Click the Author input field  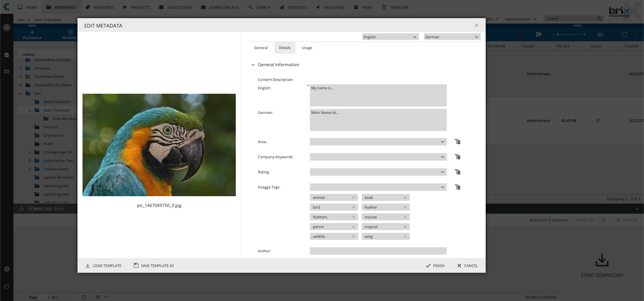coord(378,251)
